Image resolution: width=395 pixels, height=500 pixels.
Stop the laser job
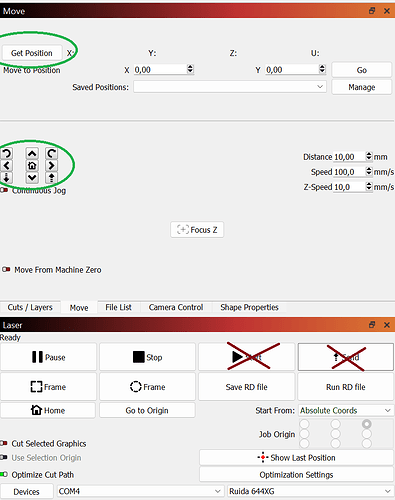[x=147, y=357]
